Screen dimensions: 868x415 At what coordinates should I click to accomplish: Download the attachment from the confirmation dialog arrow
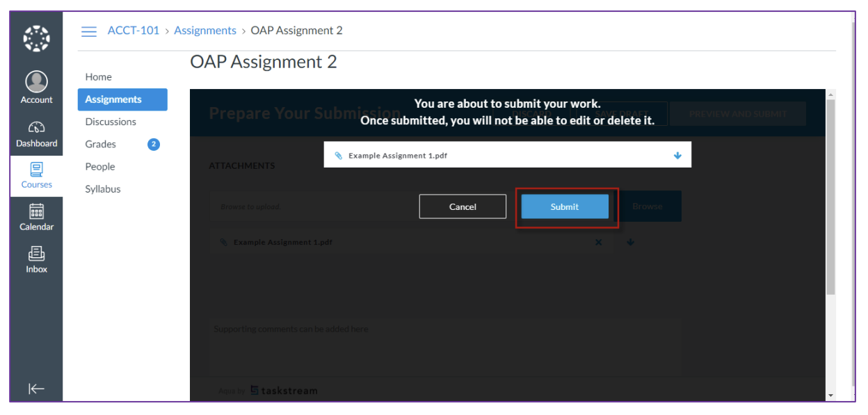677,156
